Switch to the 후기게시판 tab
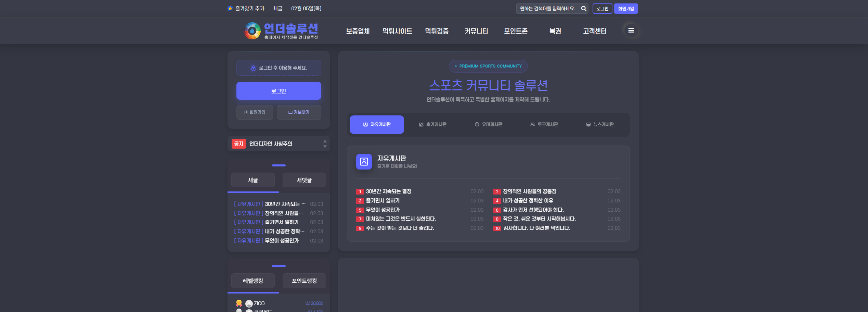 pyautogui.click(x=432, y=125)
